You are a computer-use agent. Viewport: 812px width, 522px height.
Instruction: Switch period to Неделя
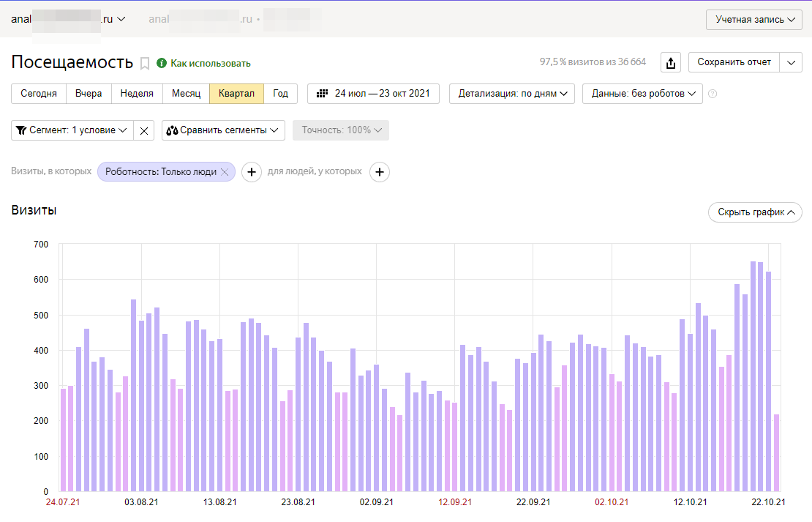(x=137, y=94)
